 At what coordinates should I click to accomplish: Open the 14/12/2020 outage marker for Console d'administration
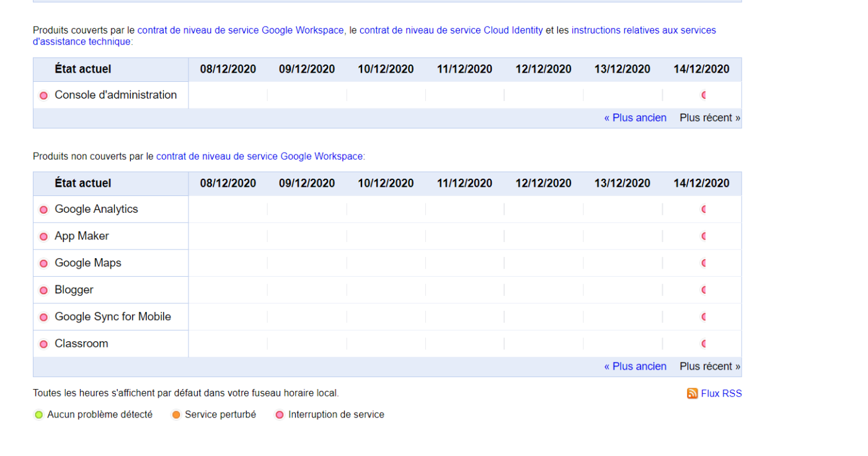tap(704, 96)
